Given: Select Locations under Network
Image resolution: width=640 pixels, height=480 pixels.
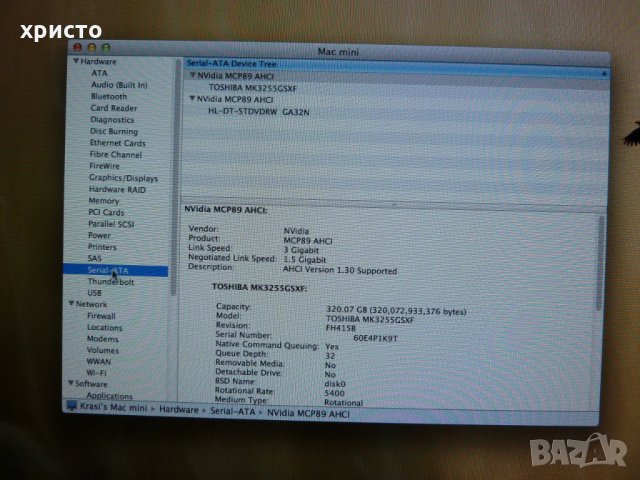Looking at the screenshot, I should tap(104, 327).
